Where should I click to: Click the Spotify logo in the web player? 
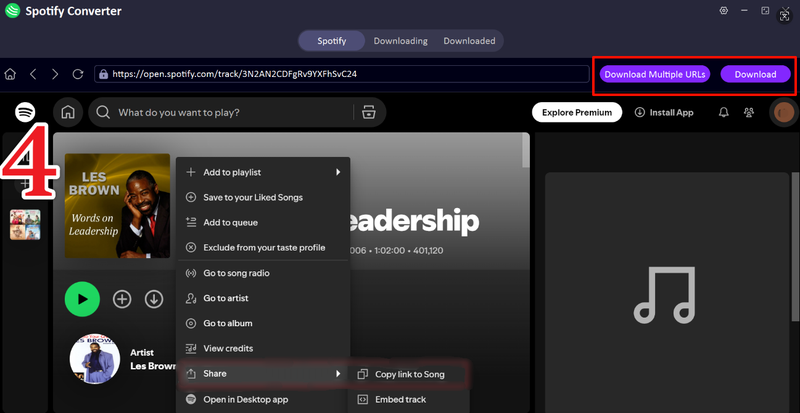point(25,112)
